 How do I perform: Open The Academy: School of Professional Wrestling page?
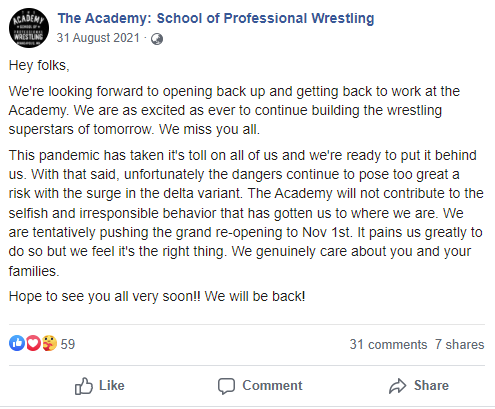[x=216, y=18]
